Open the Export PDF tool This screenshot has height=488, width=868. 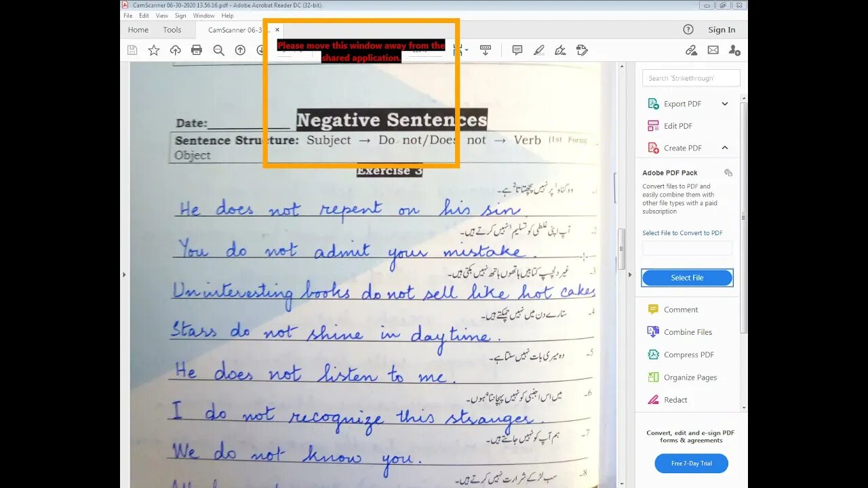click(x=682, y=104)
